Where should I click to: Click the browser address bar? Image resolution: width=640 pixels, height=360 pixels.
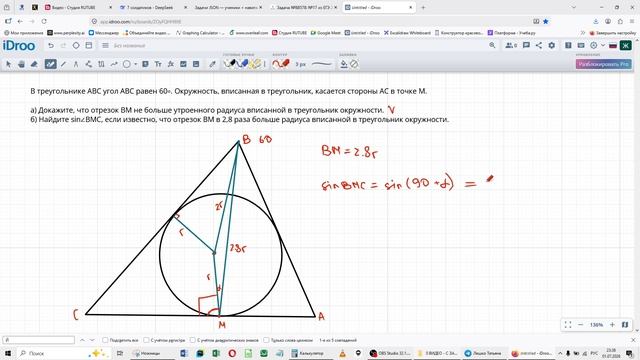click(310, 21)
